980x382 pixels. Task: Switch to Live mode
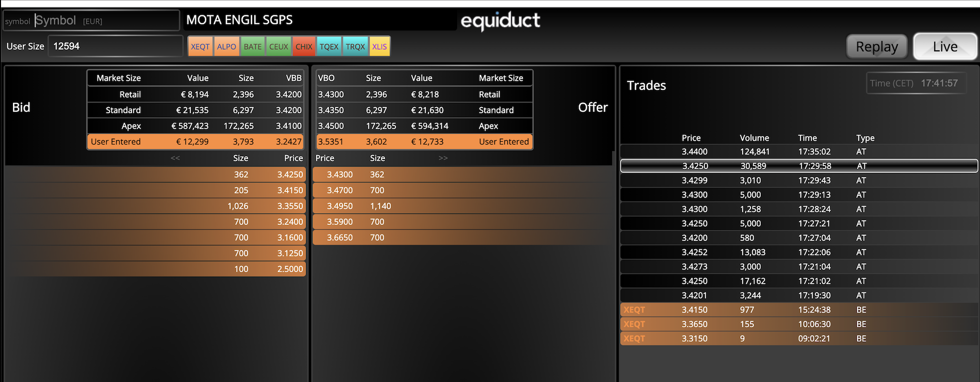945,46
